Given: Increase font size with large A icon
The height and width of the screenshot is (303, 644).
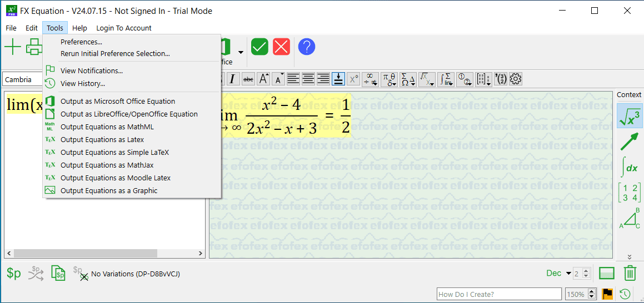Looking at the screenshot, I should (x=263, y=79).
